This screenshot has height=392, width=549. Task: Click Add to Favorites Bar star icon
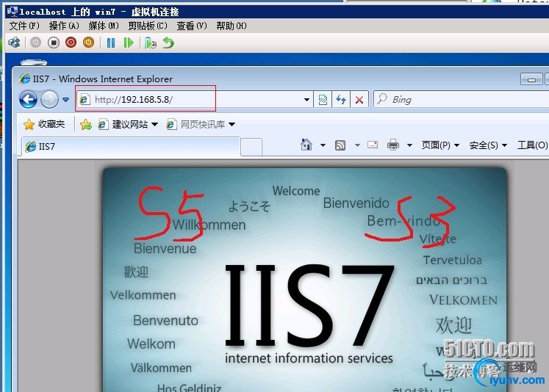86,125
